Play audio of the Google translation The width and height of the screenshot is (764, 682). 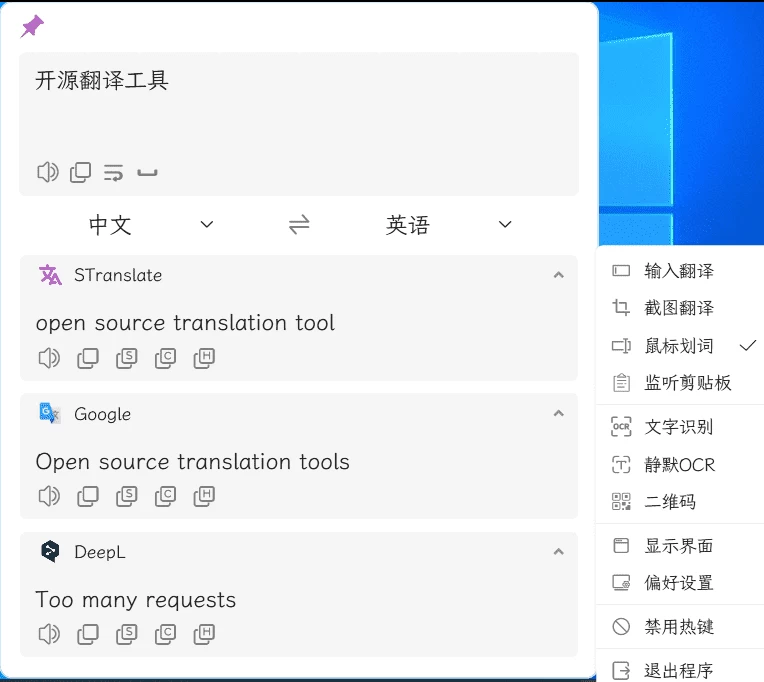47,495
